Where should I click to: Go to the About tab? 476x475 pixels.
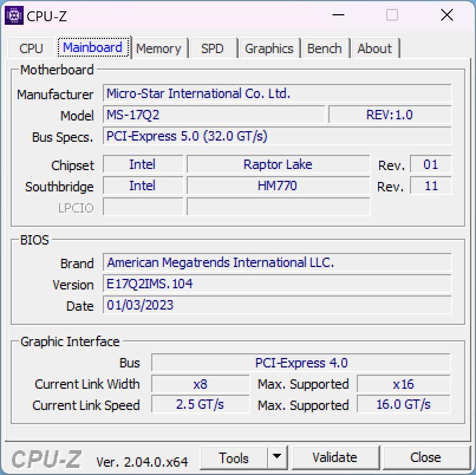(374, 48)
